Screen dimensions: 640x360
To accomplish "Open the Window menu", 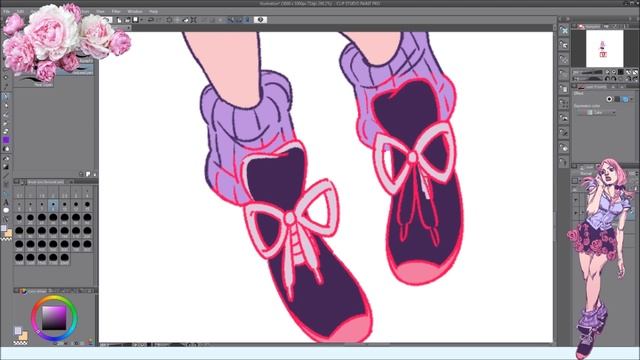I will click(135, 11).
